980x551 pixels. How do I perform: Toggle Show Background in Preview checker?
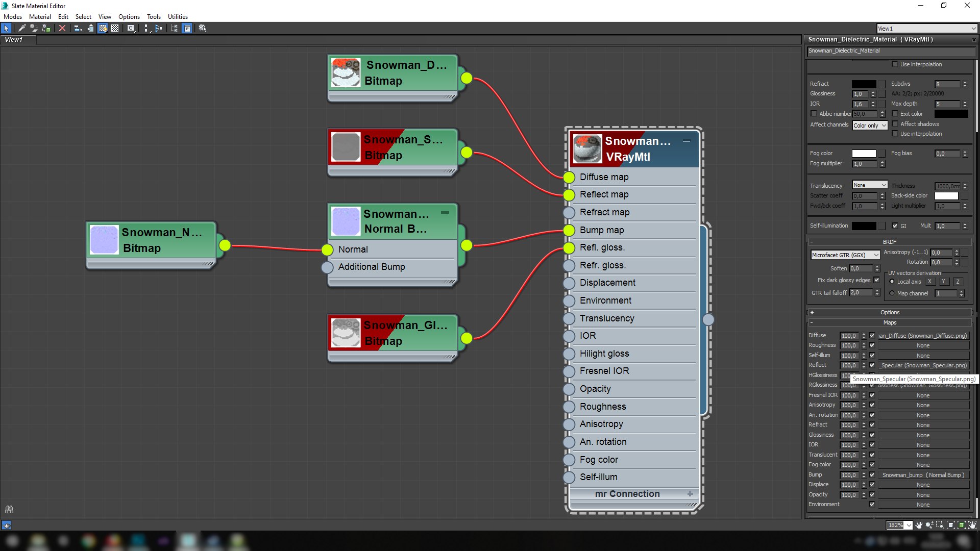[115, 28]
